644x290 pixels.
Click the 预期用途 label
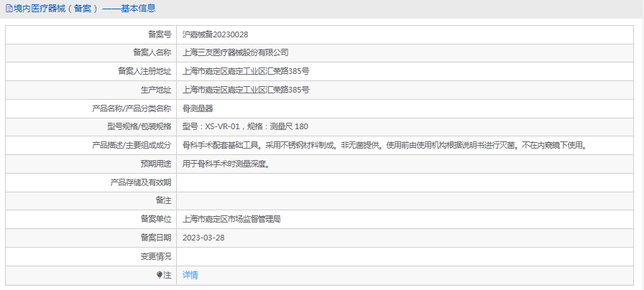(x=156, y=164)
